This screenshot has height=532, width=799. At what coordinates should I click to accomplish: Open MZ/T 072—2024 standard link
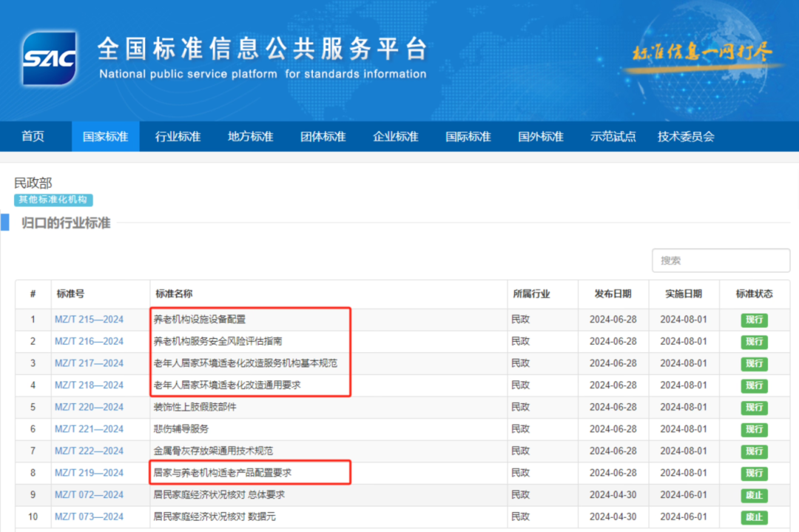89,495
